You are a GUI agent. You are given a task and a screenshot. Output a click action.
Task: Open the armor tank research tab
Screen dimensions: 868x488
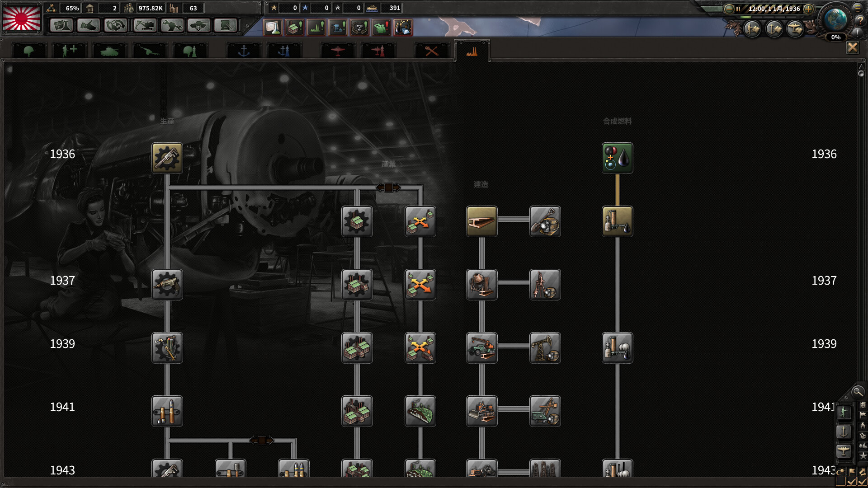(x=109, y=51)
